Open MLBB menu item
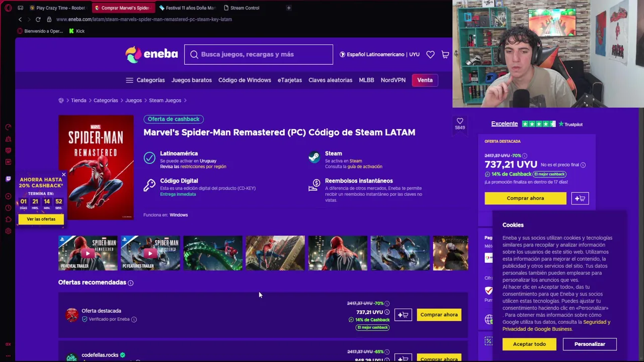This screenshot has height=362, width=644. point(366,80)
